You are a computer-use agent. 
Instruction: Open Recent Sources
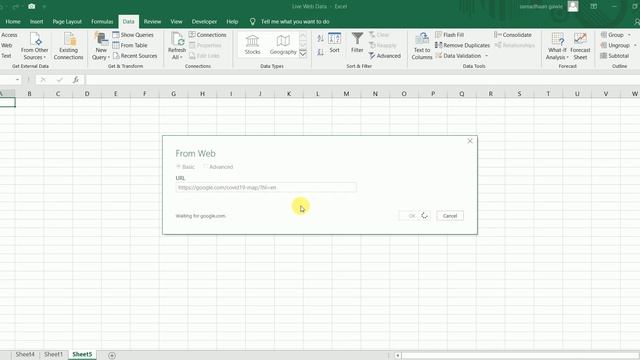pos(135,56)
